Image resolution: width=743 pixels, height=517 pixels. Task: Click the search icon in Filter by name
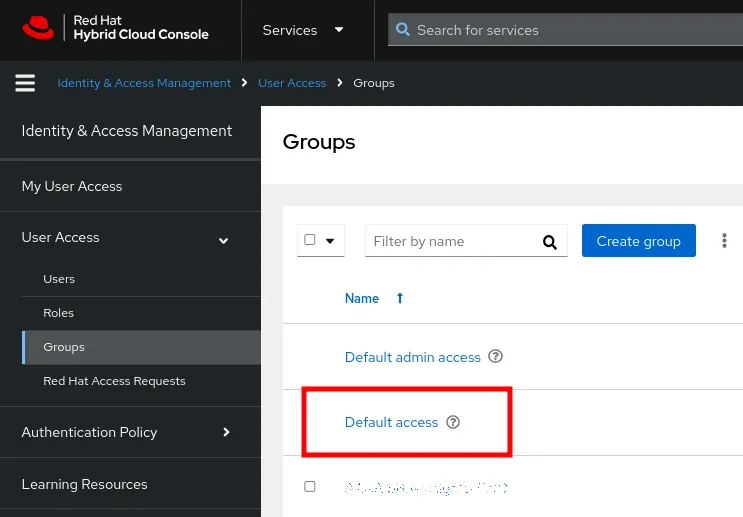(550, 242)
